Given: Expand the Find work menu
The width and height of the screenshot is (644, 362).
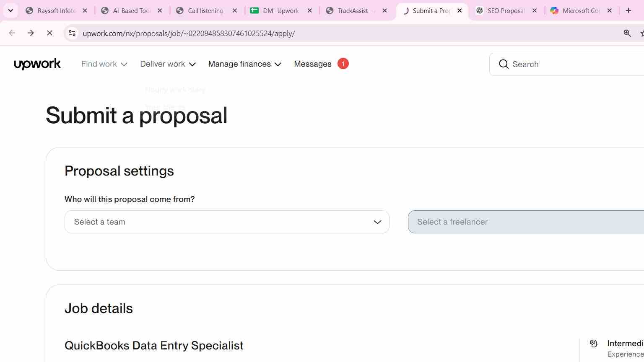Looking at the screenshot, I should pos(104,64).
